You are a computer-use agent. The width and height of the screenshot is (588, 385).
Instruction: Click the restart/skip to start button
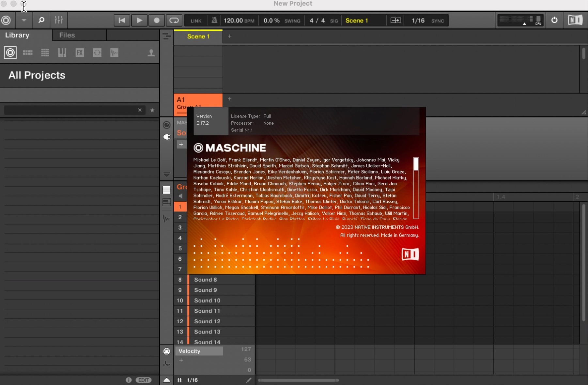[122, 20]
